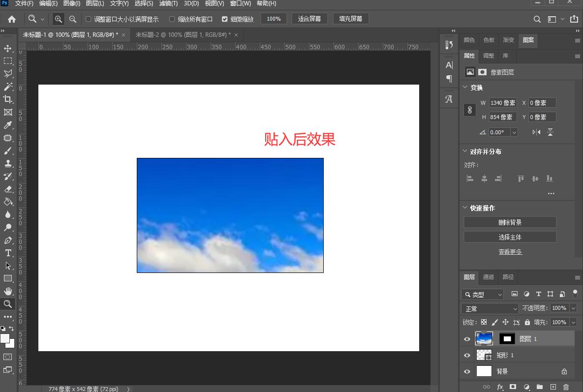Open the blend mode dropdown showing 正常
This screenshot has width=583, height=392.
click(489, 307)
